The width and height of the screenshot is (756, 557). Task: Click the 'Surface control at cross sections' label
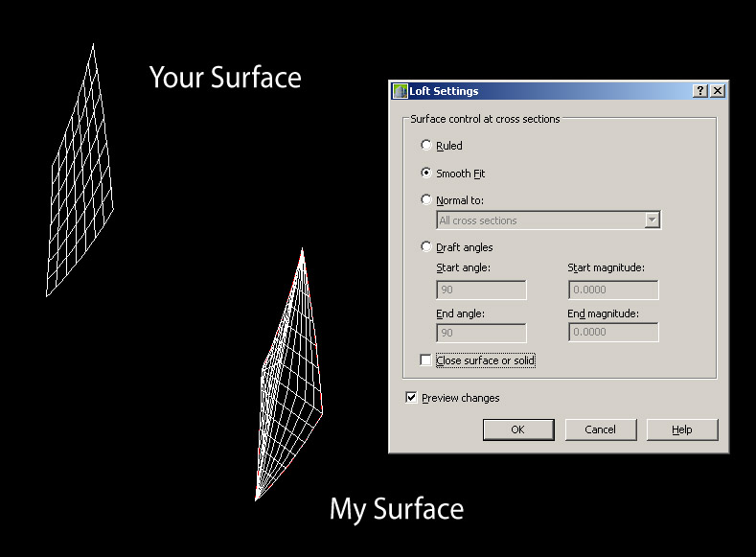click(485, 119)
